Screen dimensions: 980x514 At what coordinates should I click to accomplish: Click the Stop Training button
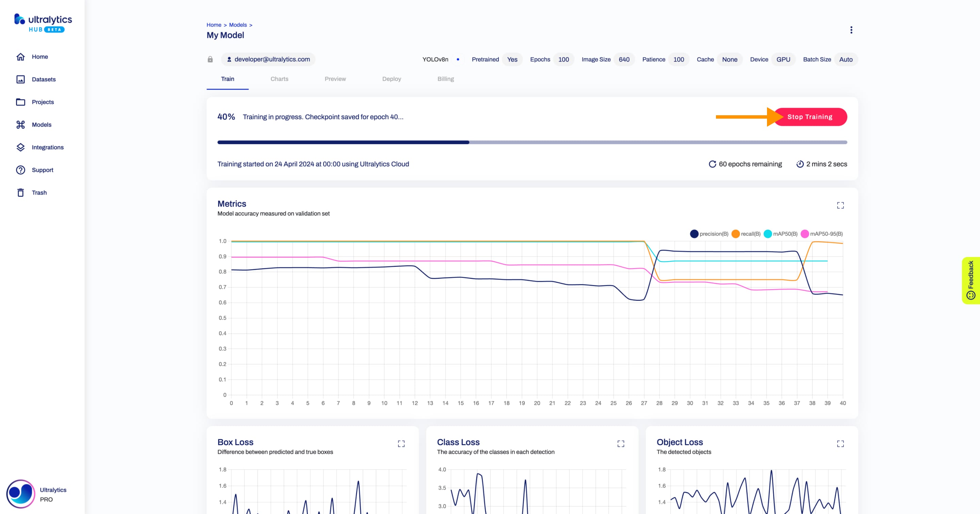coord(810,117)
